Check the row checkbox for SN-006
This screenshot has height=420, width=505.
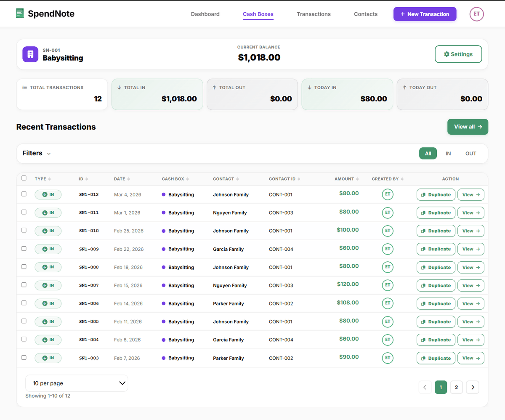pos(24,303)
